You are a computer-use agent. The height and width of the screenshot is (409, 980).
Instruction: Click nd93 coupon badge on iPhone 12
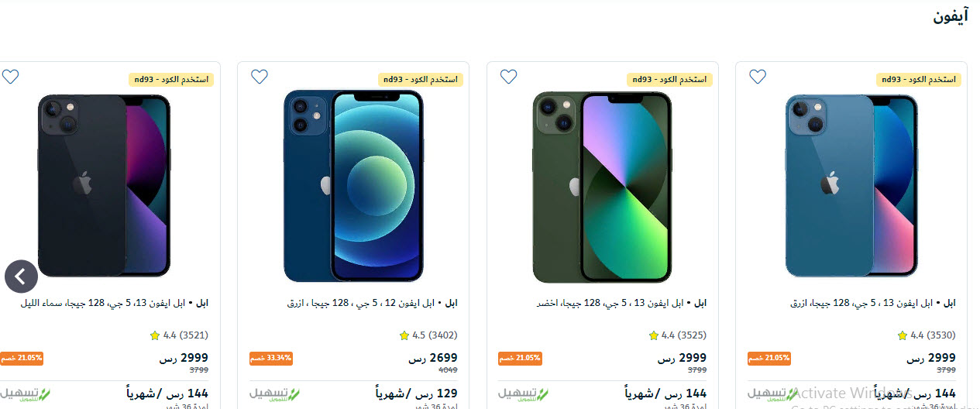pos(421,79)
